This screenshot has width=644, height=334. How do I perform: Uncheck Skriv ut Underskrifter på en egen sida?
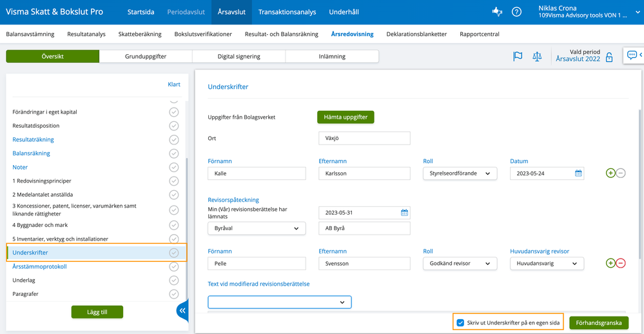click(460, 322)
